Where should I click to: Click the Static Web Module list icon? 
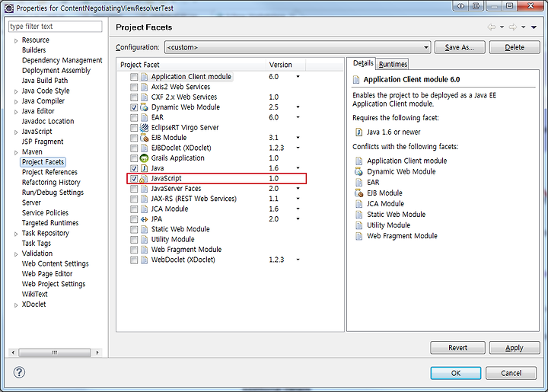[x=144, y=229]
